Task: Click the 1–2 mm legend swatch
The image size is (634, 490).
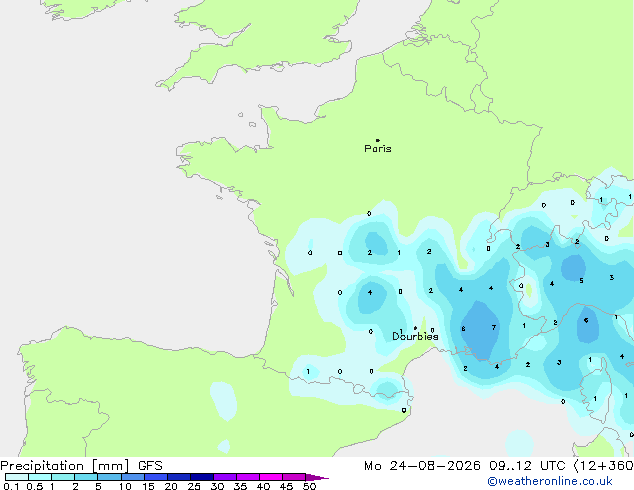Action: point(63,477)
